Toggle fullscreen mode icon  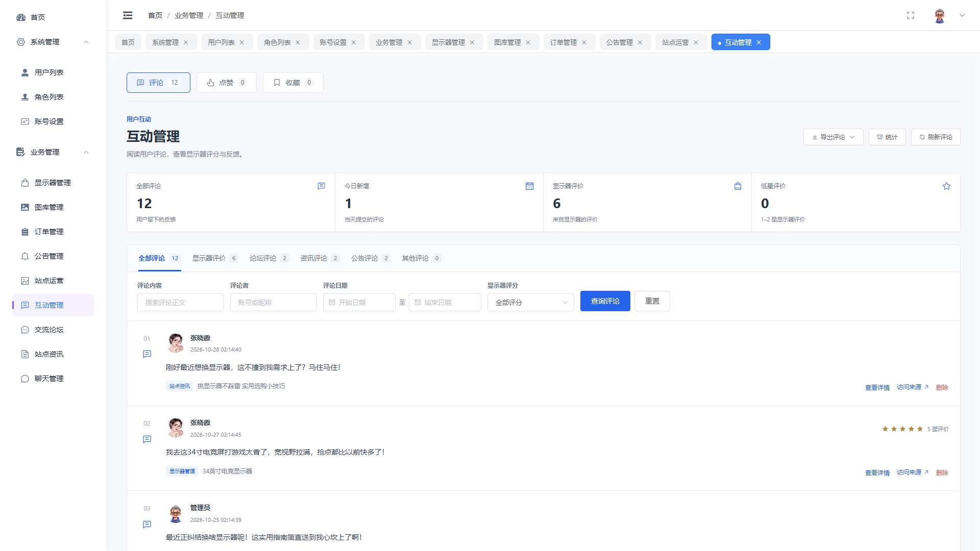point(911,15)
